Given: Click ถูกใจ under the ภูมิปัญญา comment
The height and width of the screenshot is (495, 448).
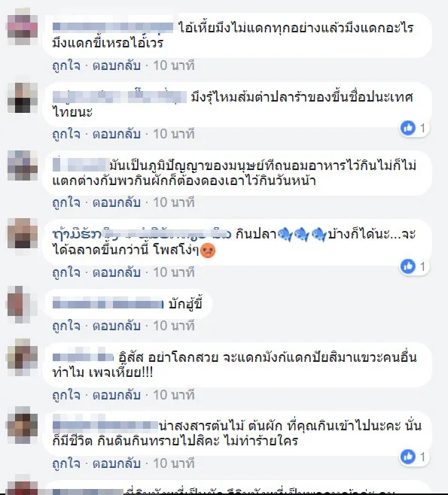Looking at the screenshot, I should coord(66,202).
